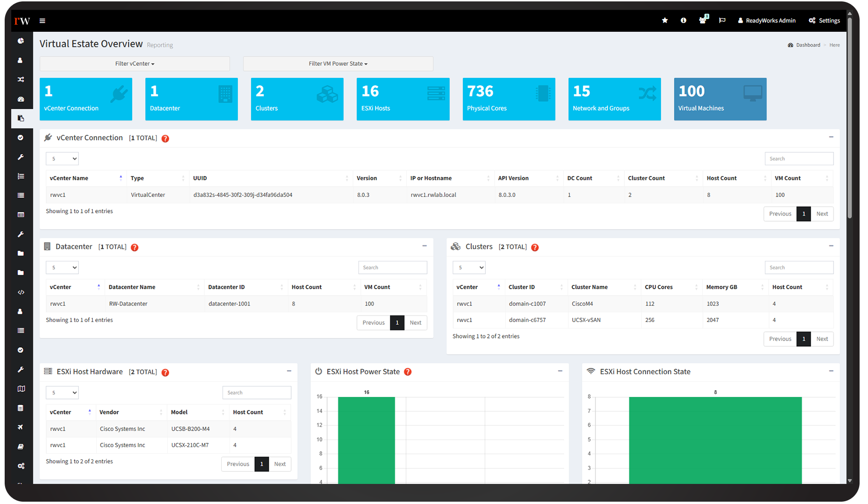Click the help icon beside ESXi Host Power State
The height and width of the screenshot is (504, 868).
(407, 372)
